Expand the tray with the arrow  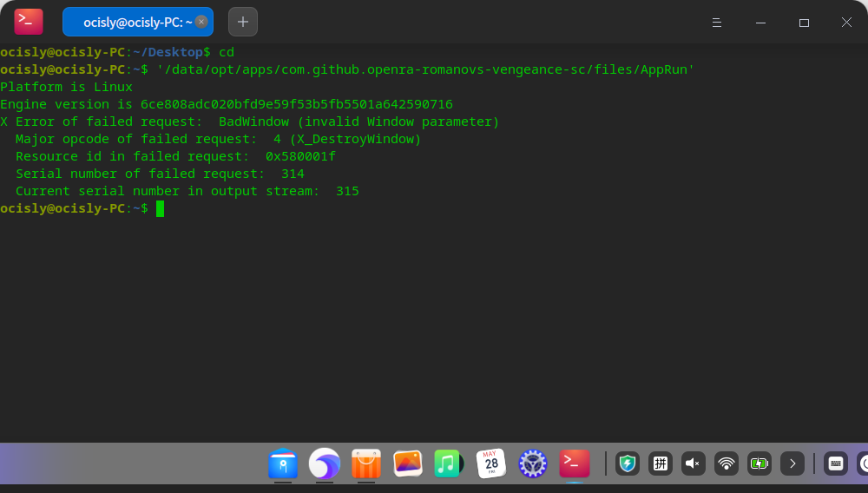[x=792, y=463]
